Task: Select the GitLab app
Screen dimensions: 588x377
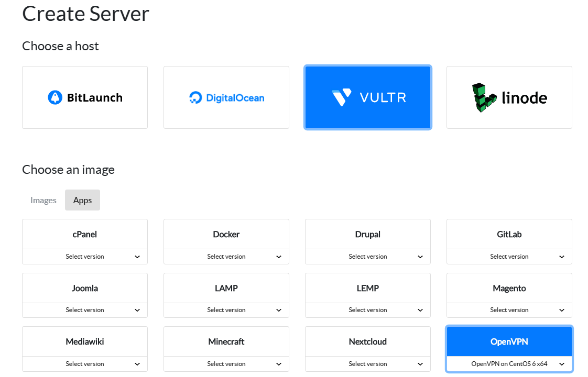Action: [509, 234]
